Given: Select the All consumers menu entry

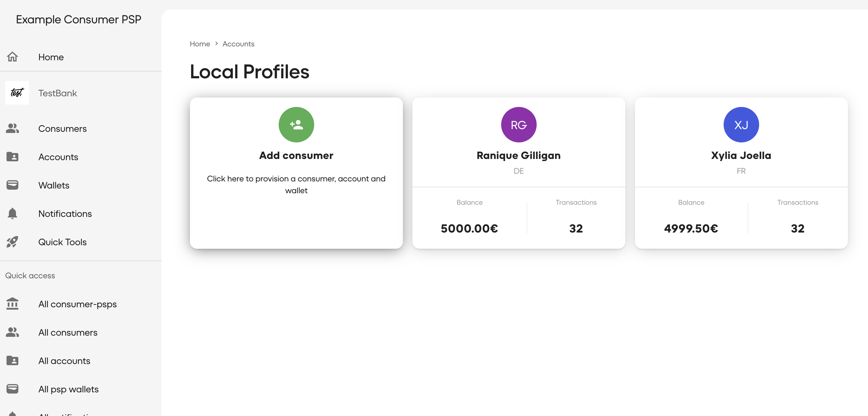Looking at the screenshot, I should (68, 332).
